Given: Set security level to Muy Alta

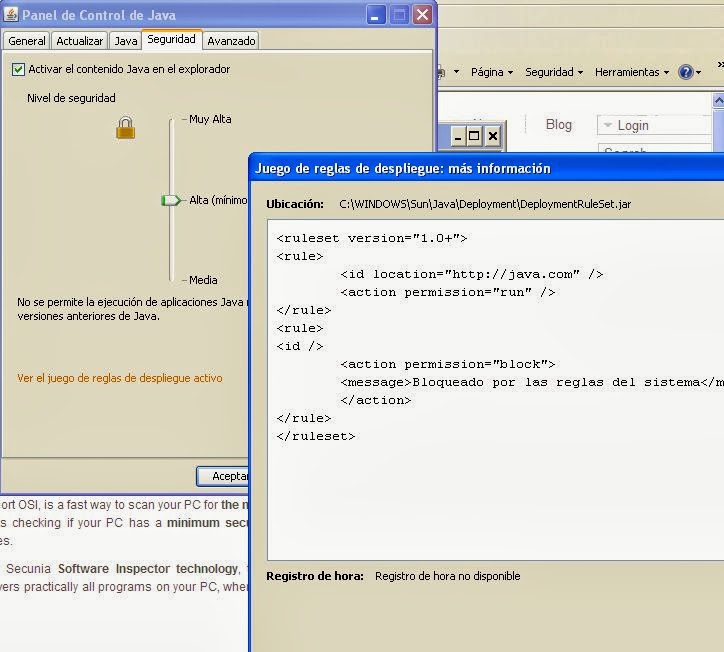Looking at the screenshot, I should (x=210, y=119).
